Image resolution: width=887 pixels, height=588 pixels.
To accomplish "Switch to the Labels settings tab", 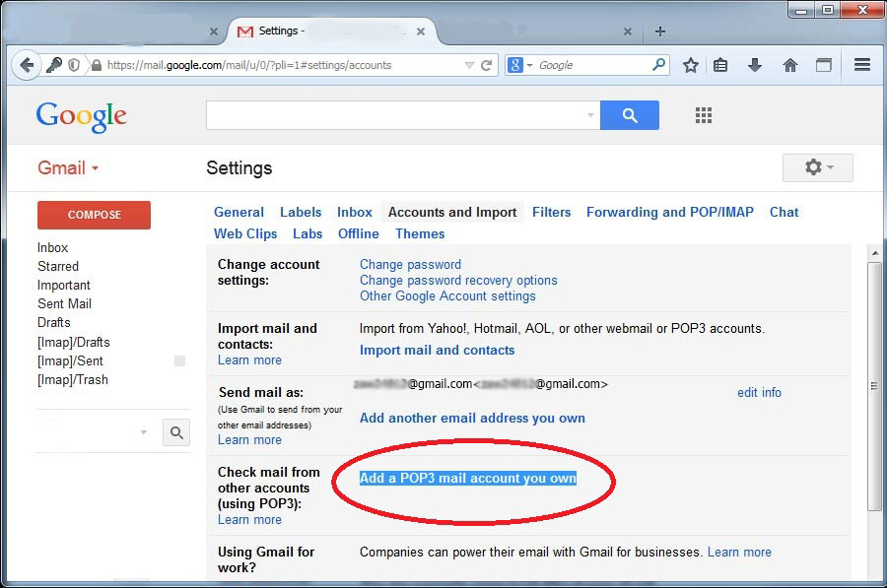I will pos(301,212).
